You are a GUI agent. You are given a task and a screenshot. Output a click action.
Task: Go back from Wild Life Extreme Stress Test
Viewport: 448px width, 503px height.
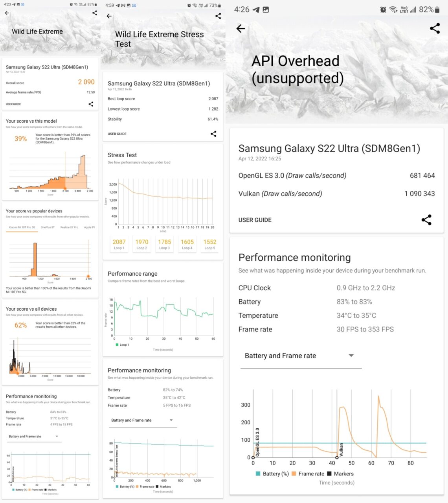pos(109,16)
